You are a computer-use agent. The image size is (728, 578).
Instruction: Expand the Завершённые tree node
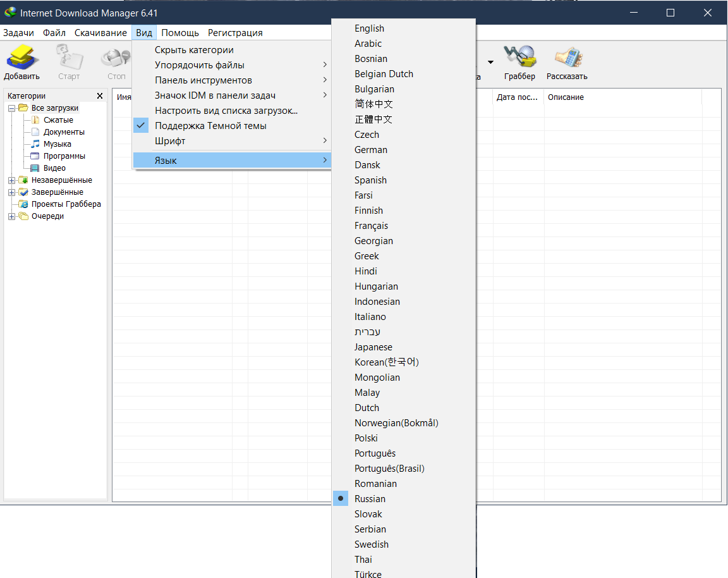click(x=11, y=192)
